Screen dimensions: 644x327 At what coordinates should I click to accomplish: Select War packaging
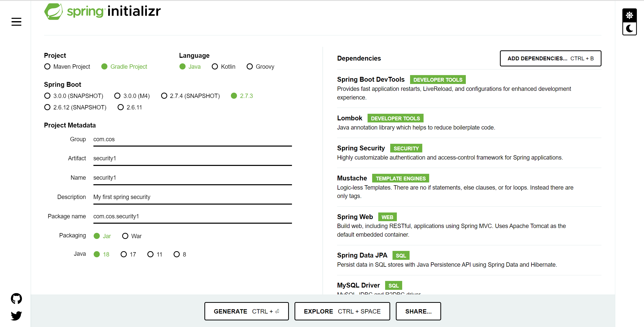(x=132, y=236)
